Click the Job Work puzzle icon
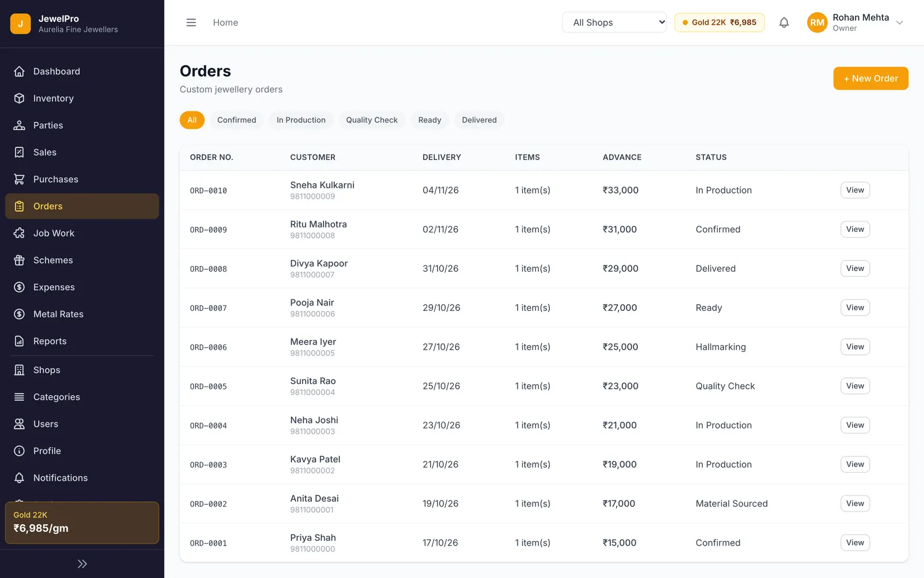Image resolution: width=924 pixels, height=578 pixels. click(19, 233)
